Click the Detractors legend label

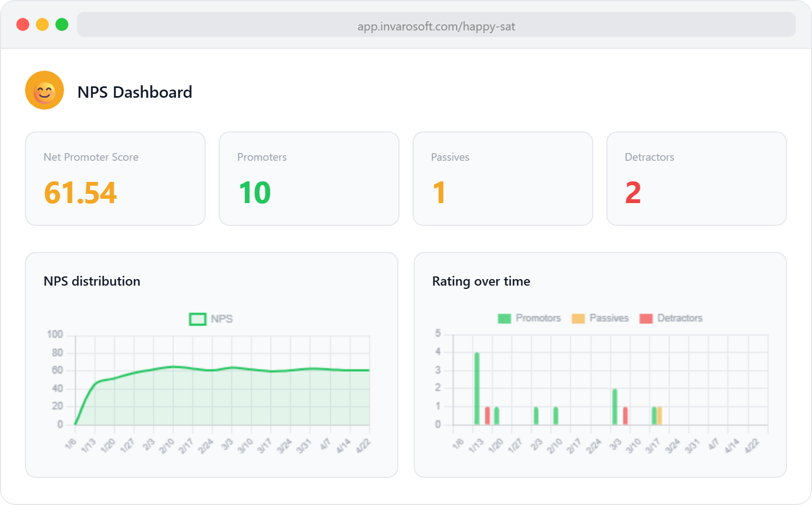680,318
